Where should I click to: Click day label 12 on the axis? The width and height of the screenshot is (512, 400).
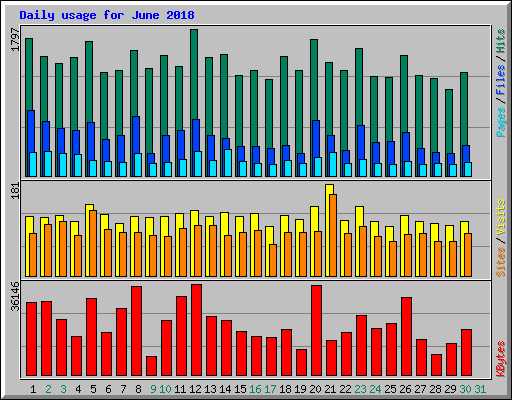[195, 389]
